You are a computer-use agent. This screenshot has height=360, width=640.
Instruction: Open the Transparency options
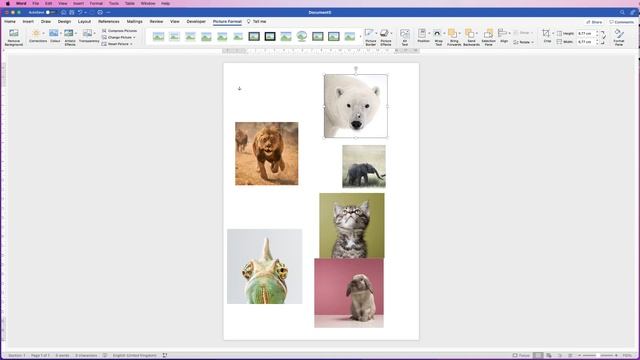[x=88, y=36]
